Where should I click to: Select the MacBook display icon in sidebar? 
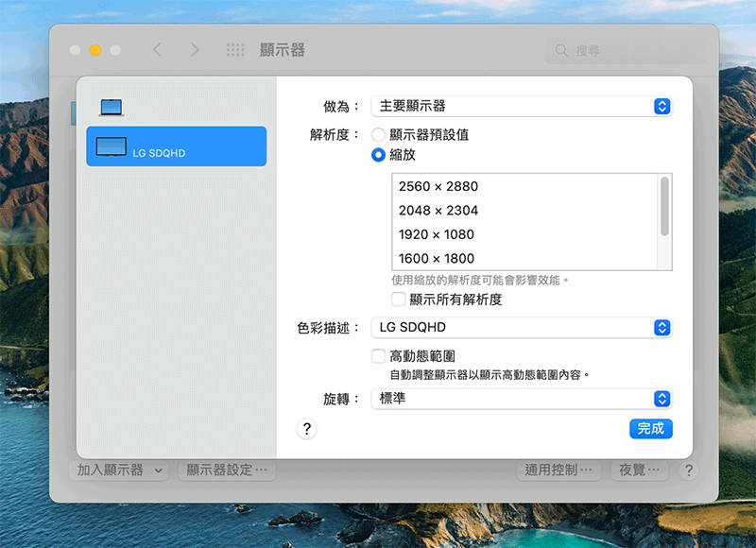(x=112, y=108)
